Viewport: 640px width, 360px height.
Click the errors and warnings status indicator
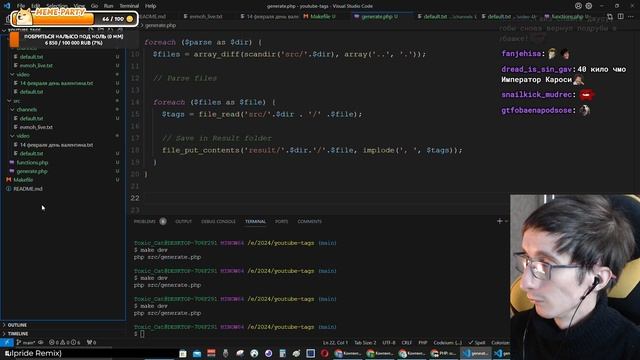[x=64, y=342]
